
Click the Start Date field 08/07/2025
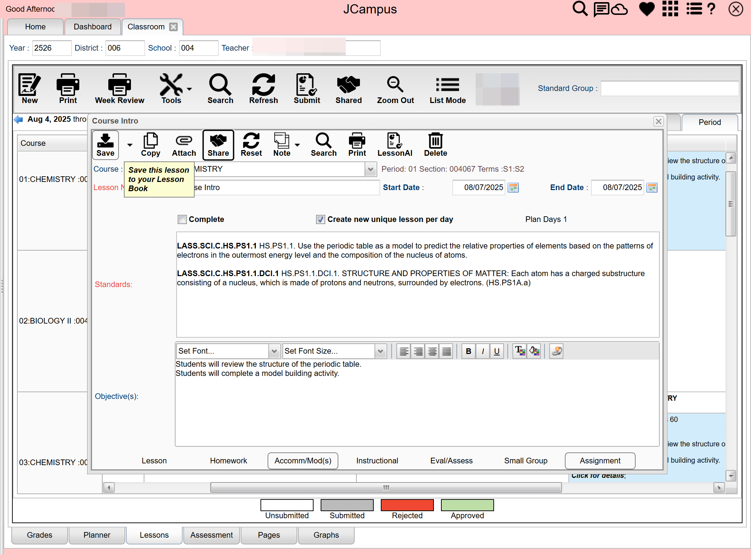coord(479,188)
